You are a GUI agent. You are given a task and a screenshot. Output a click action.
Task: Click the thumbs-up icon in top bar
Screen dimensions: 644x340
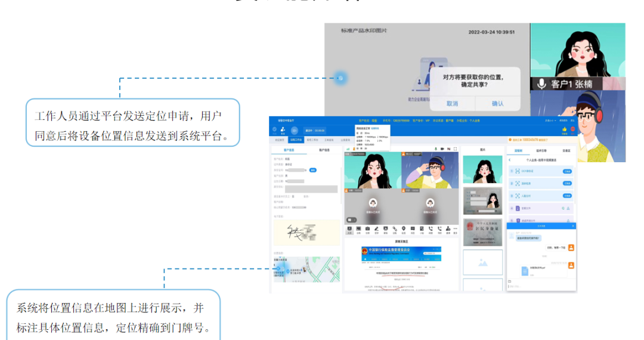[x=564, y=129]
